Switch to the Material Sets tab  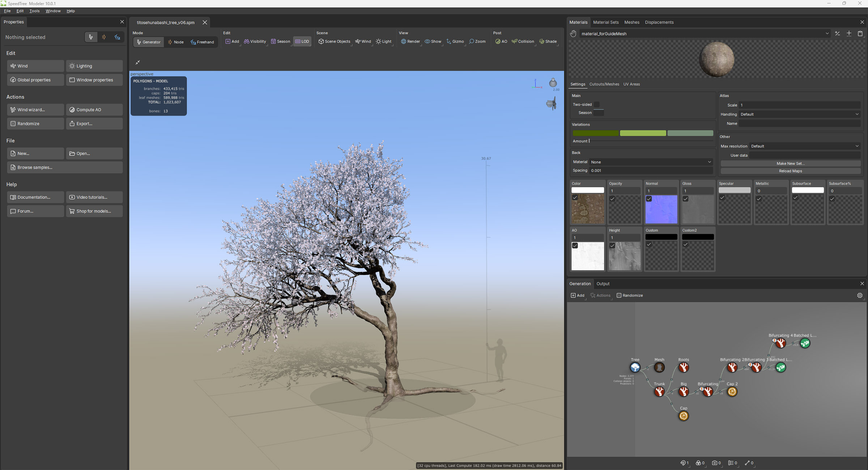[x=606, y=22]
